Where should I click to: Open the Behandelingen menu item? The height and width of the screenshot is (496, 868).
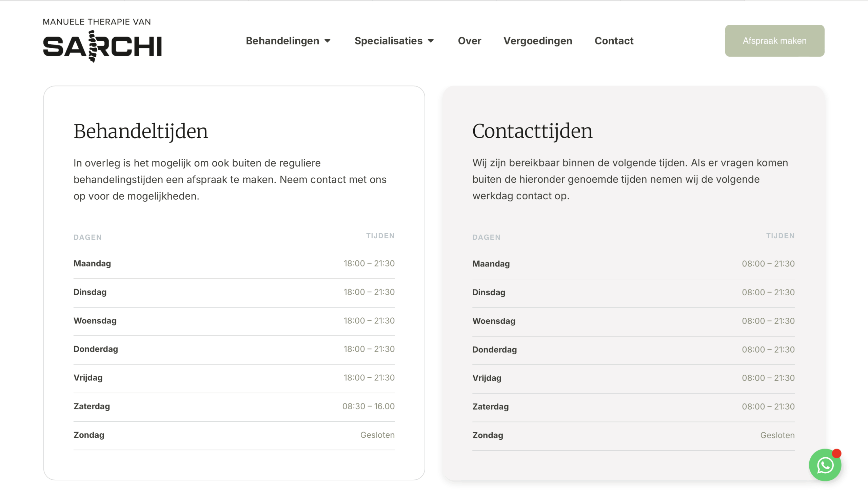click(x=282, y=41)
